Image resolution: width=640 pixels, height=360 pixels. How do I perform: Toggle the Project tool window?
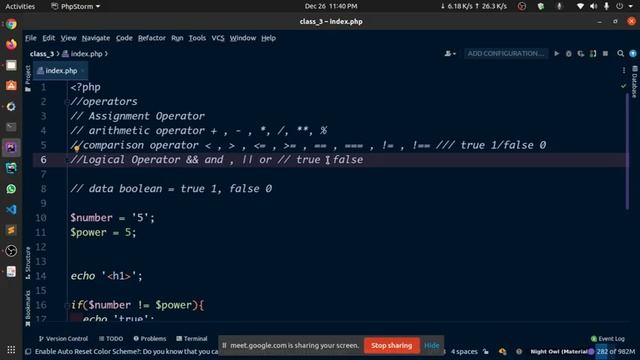tap(28, 78)
